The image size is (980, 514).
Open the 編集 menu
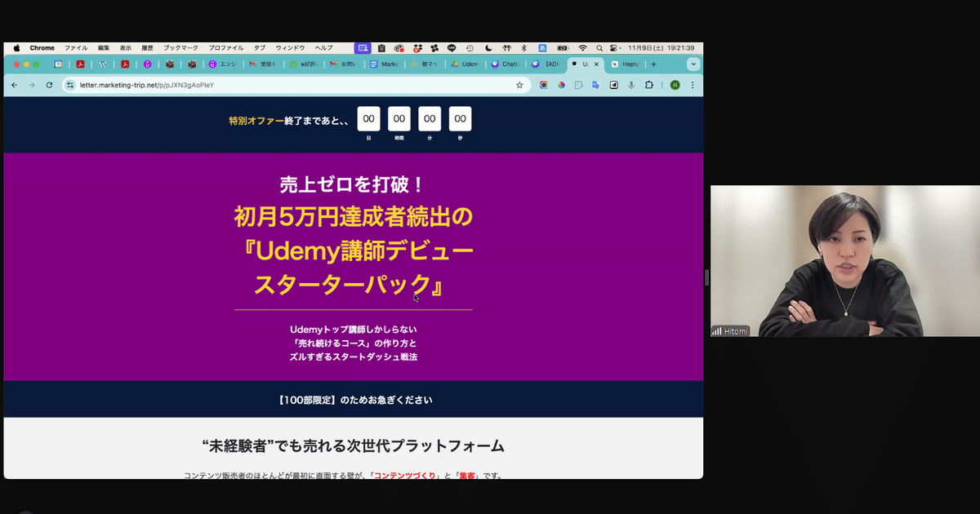tap(104, 48)
